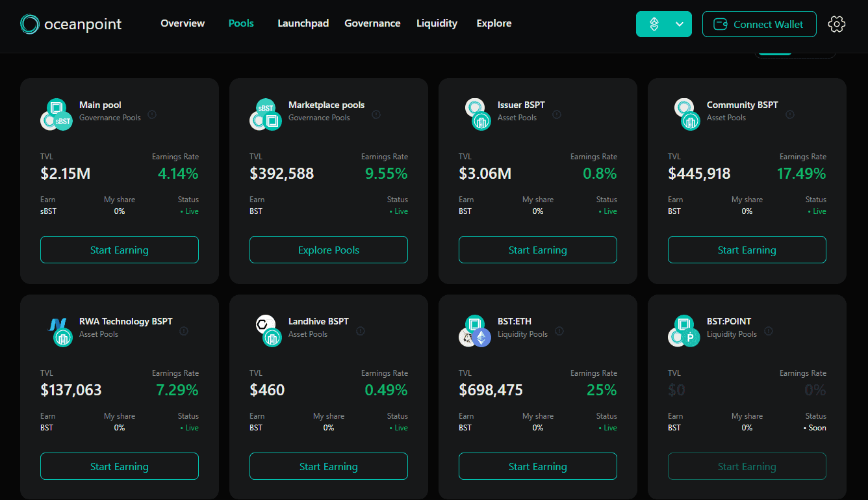Click info icon next to BST:ETH pool
The width and height of the screenshot is (868, 500).
tap(559, 331)
